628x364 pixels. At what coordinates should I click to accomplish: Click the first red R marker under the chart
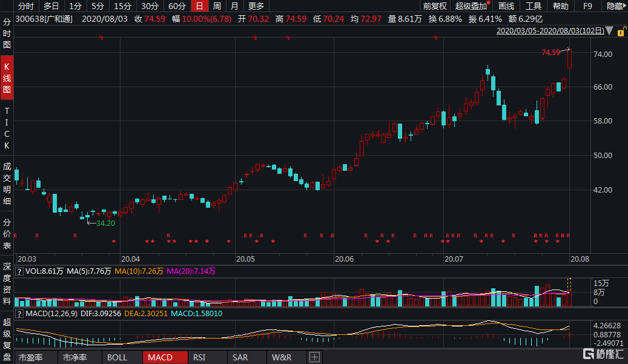pyautogui.click(x=16, y=235)
